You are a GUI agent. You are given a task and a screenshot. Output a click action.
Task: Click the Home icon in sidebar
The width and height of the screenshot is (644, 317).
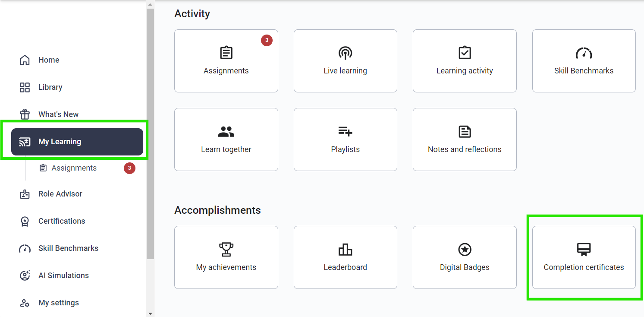point(25,60)
